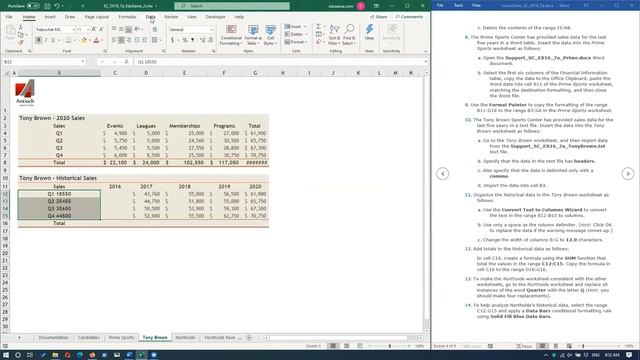
Task: Open the Comments pane button
Action: click(409, 17)
